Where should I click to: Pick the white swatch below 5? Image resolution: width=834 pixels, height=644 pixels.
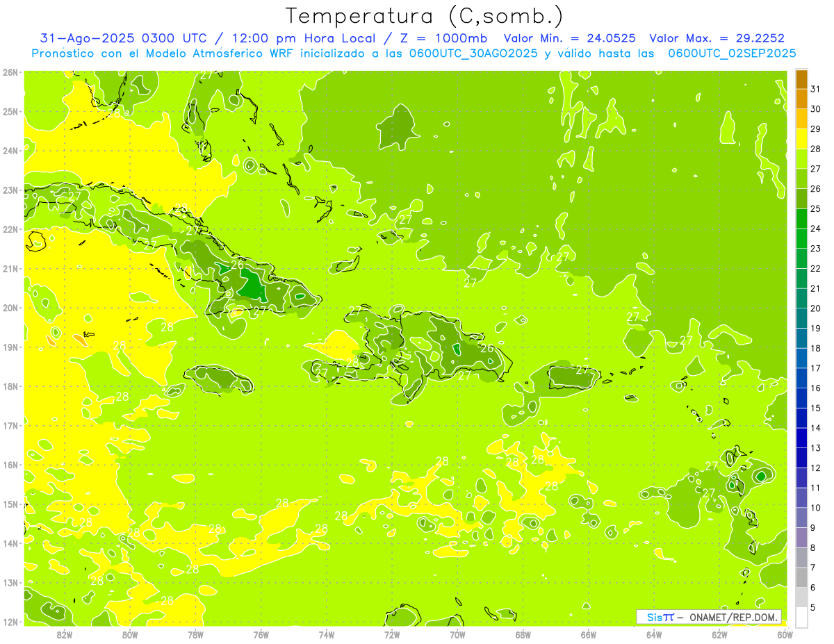click(x=801, y=617)
